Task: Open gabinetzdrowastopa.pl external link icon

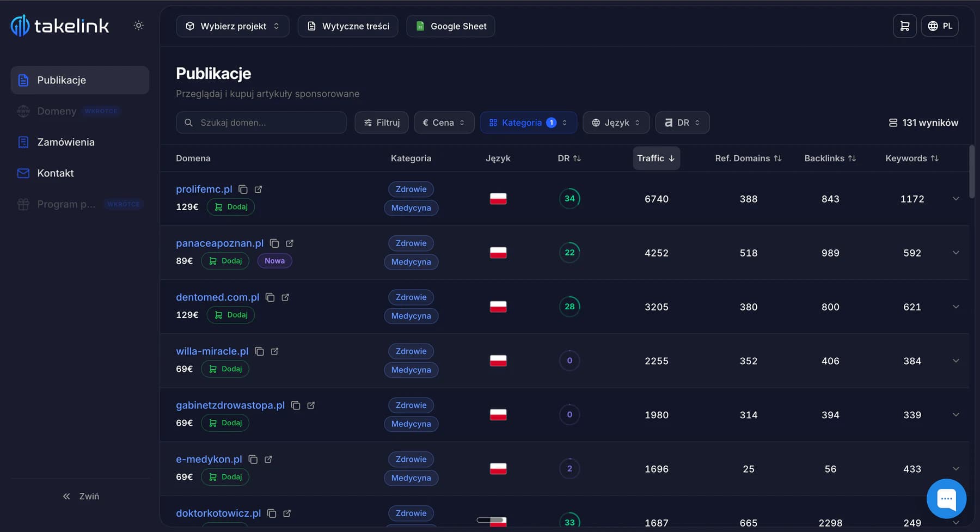Action: click(311, 405)
